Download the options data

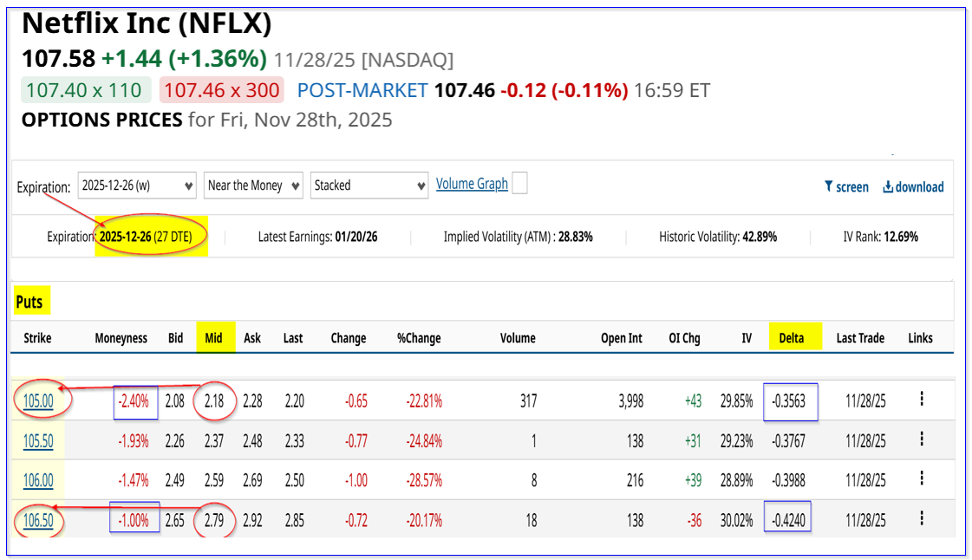click(913, 186)
